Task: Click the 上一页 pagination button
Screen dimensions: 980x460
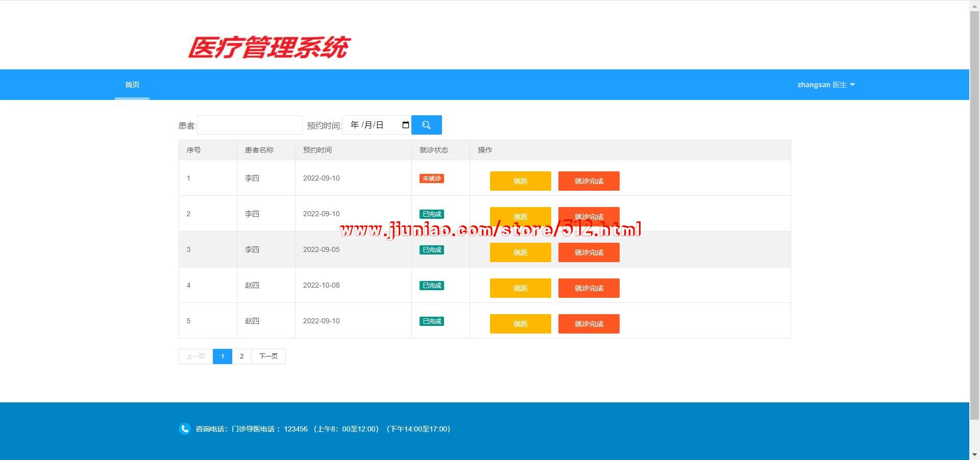Action: coord(195,356)
